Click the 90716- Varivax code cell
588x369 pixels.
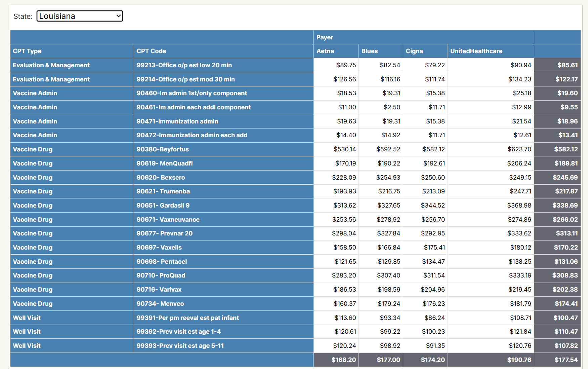pyautogui.click(x=224, y=290)
